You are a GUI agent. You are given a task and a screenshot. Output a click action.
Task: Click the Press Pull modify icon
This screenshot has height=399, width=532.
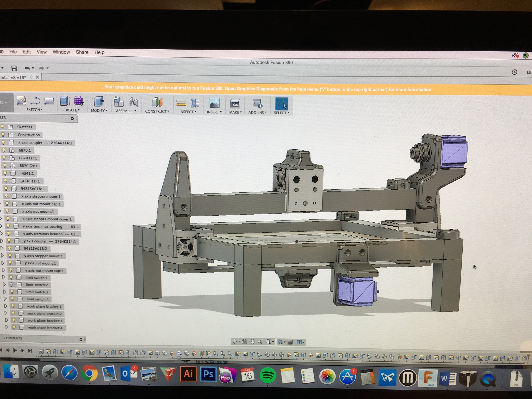[99, 101]
